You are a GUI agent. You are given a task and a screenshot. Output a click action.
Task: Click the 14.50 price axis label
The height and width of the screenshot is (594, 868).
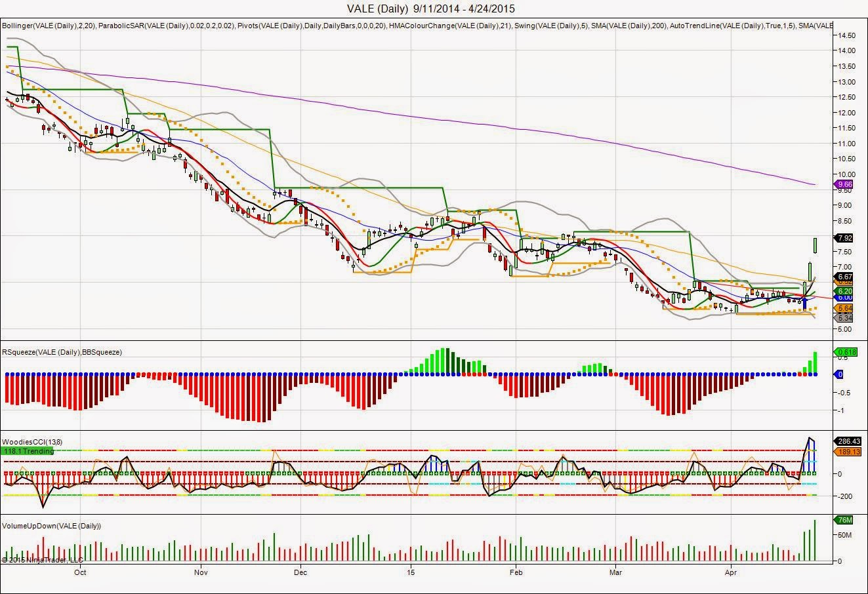[x=846, y=35]
